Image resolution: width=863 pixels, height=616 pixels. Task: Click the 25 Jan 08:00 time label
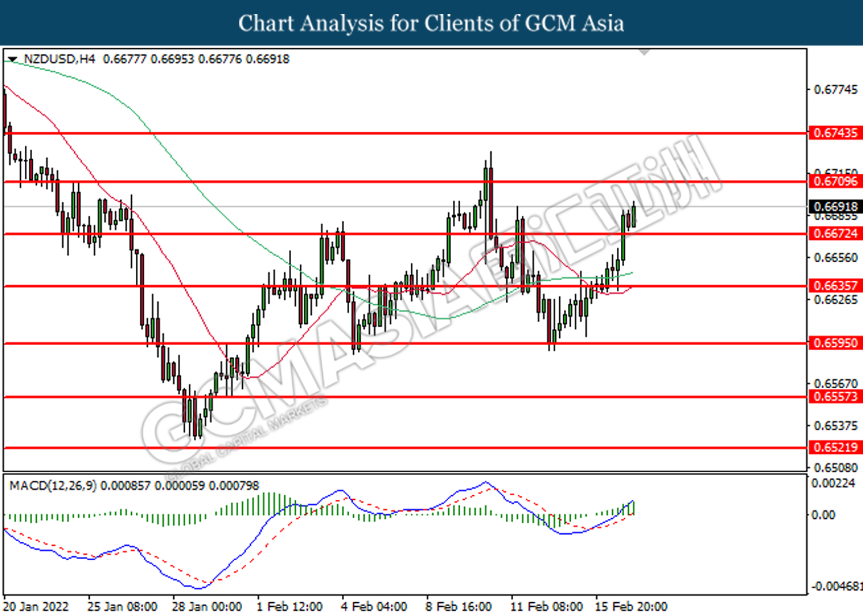pyautogui.click(x=122, y=607)
